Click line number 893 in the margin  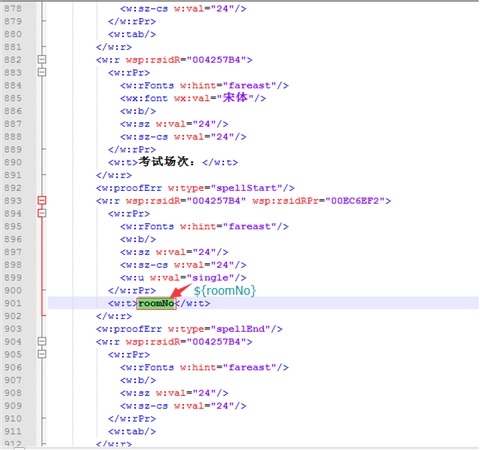(x=13, y=201)
